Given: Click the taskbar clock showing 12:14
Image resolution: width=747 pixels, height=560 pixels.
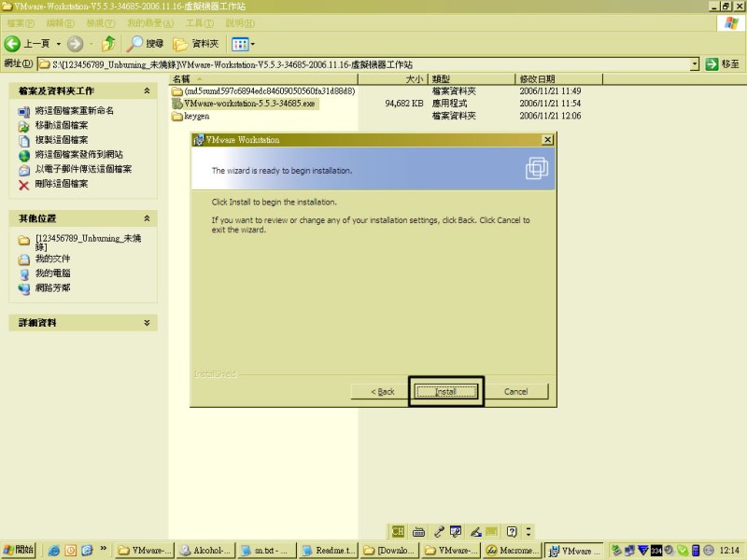Looking at the screenshot, I should (x=729, y=551).
